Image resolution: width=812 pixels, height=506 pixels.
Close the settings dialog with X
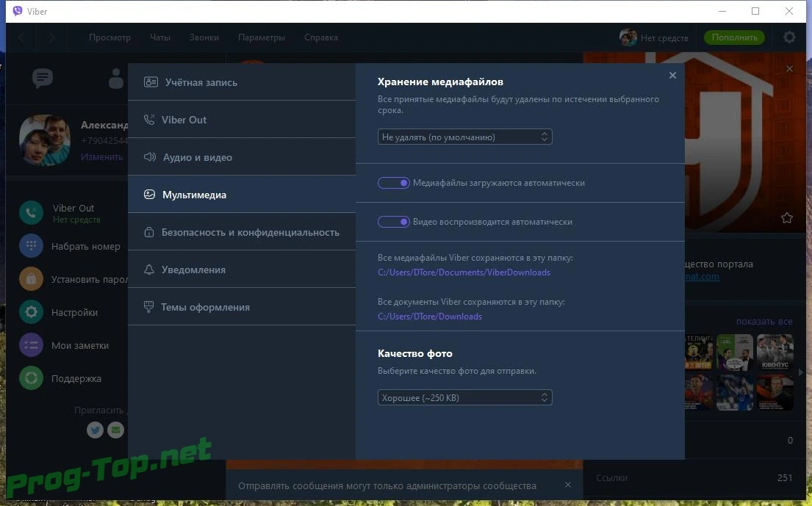pos(672,76)
